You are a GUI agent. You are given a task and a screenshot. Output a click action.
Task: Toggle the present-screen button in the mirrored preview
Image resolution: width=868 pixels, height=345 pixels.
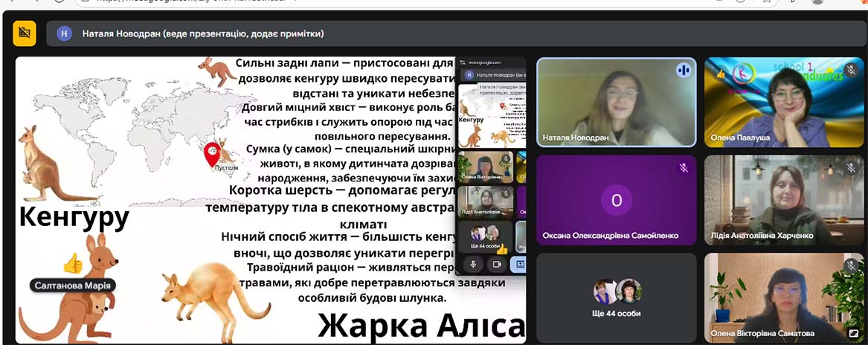coord(519,264)
